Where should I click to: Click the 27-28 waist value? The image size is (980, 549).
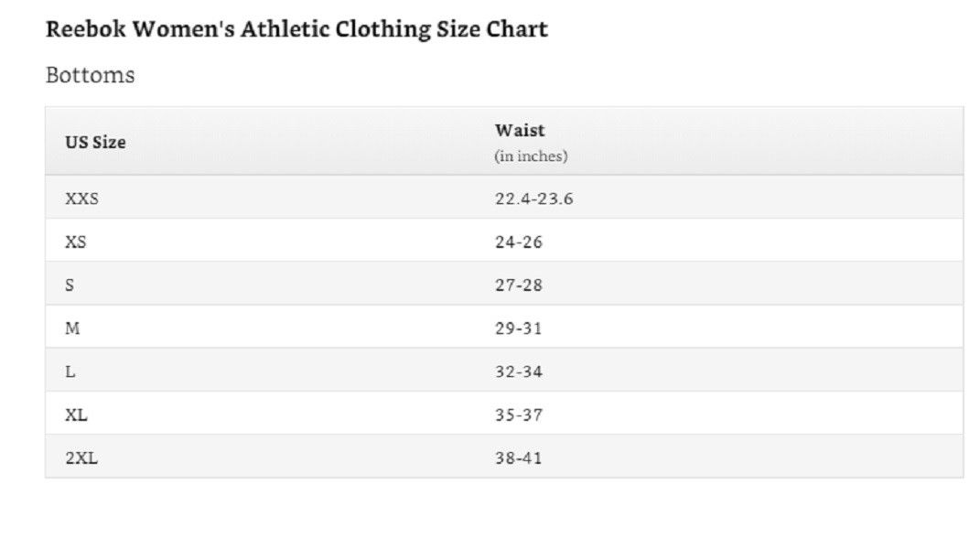pyautogui.click(x=519, y=285)
